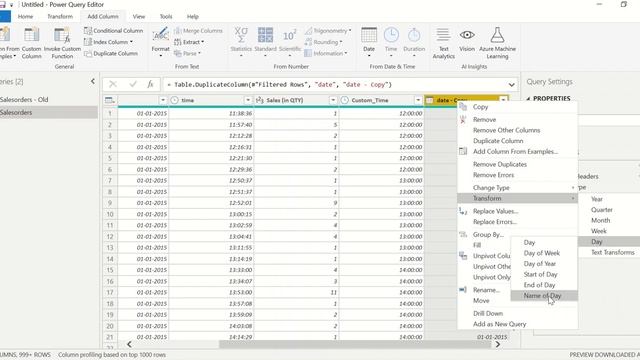The image size is (640, 360).
Task: Select Replace Values in the context menu
Action: click(x=518, y=211)
